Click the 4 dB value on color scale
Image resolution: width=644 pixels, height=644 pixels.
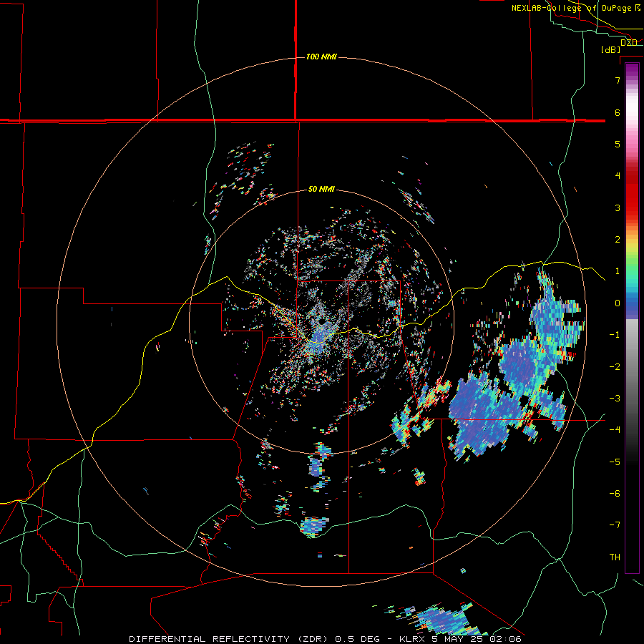pos(618,176)
